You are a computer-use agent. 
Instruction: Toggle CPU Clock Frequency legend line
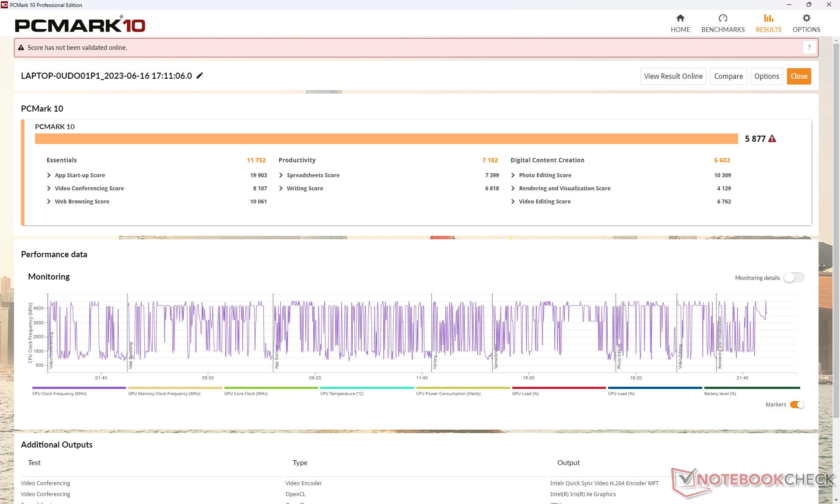click(x=79, y=388)
